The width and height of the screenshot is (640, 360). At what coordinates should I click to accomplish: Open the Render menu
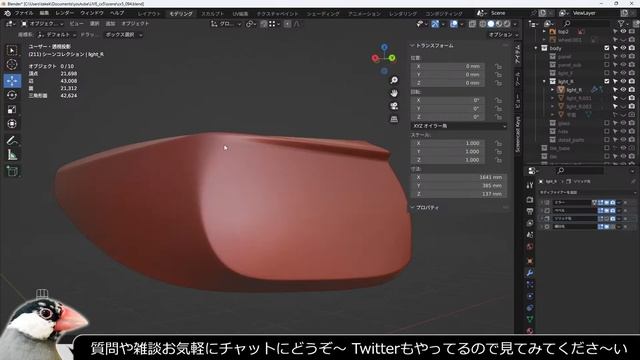[x=64, y=13]
